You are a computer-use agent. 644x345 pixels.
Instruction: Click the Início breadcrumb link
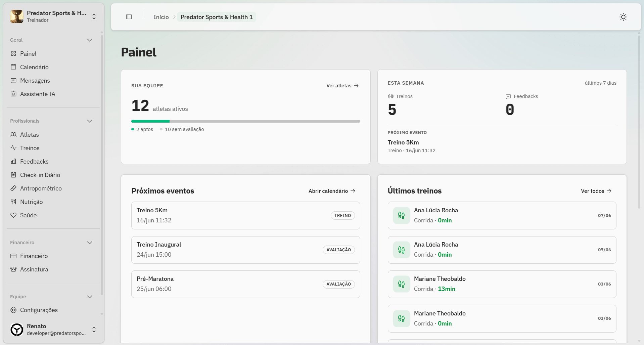tap(161, 17)
